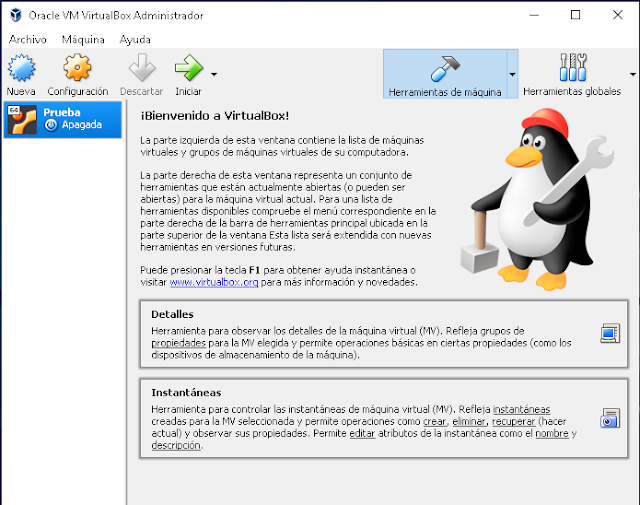The height and width of the screenshot is (505, 640).
Task: Click the Apagada power state icon
Action: point(51,125)
